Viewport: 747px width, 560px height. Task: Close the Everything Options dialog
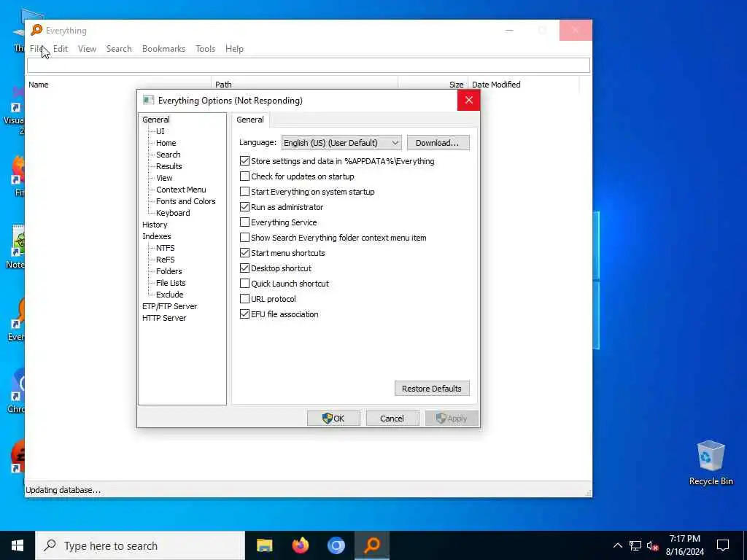coord(469,100)
